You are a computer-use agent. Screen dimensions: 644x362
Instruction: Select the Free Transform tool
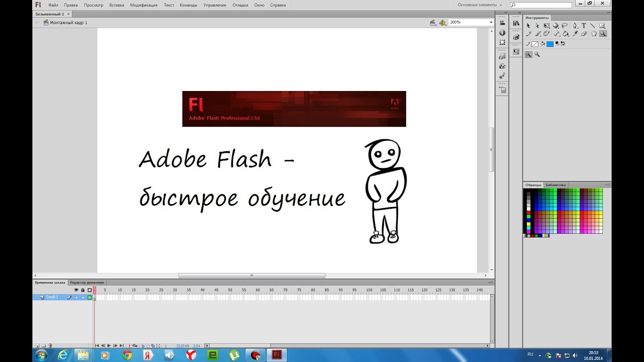546,26
